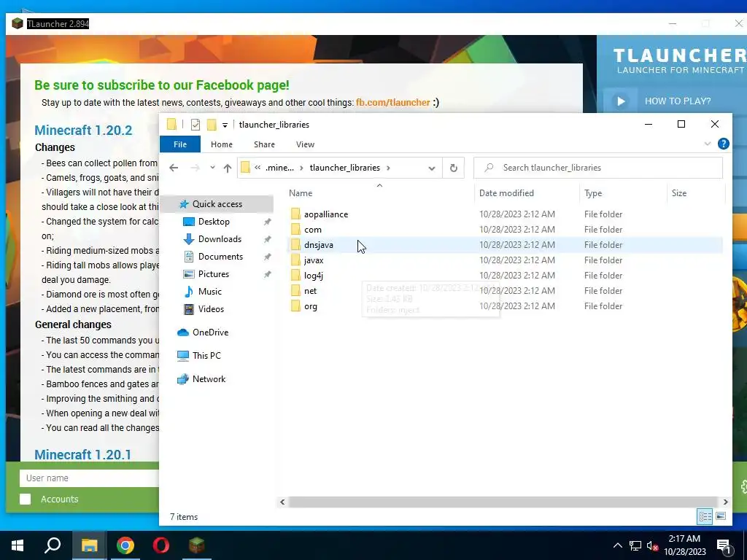Show hidden system tray icons
Image resolution: width=747 pixels, height=560 pixels.
(617, 545)
